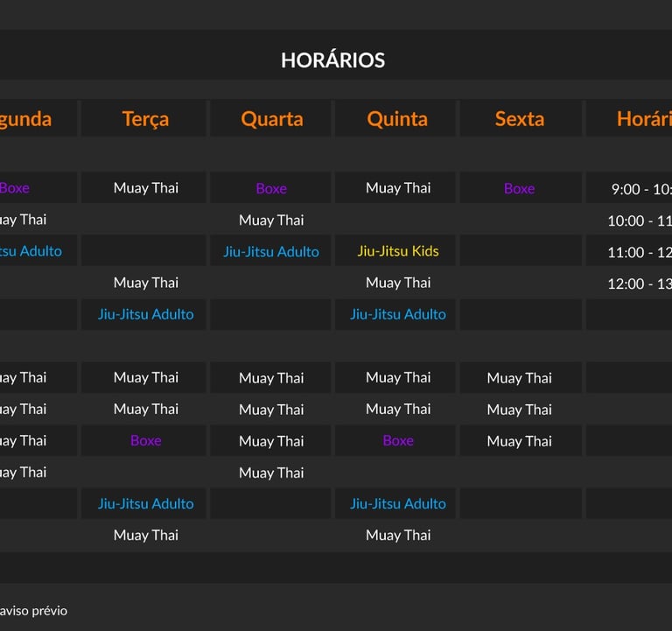Select the Terça column header
Image resolution: width=672 pixels, height=631 pixels.
[x=145, y=119]
